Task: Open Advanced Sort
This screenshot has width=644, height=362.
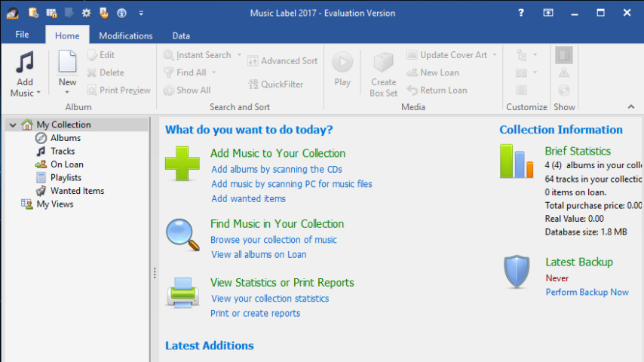Action: (x=283, y=61)
